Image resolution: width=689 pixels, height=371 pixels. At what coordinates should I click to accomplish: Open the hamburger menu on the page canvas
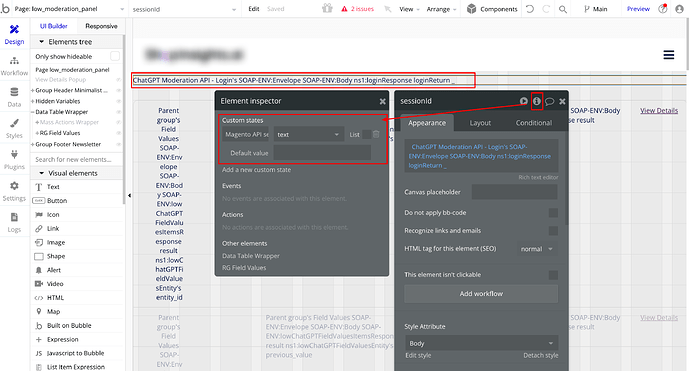[x=668, y=55]
